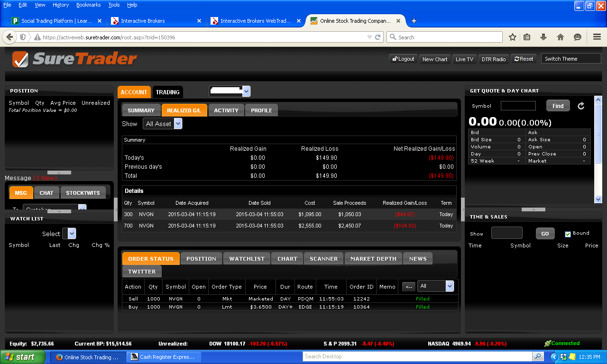Open the Tools menu in Firefox
This screenshot has height=364, width=607.
114,5
